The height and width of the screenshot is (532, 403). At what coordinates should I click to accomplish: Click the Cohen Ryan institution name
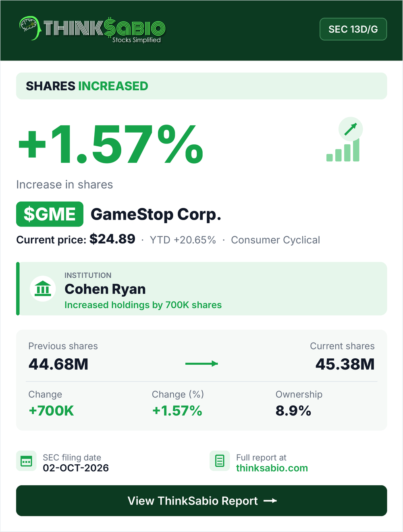pos(105,289)
